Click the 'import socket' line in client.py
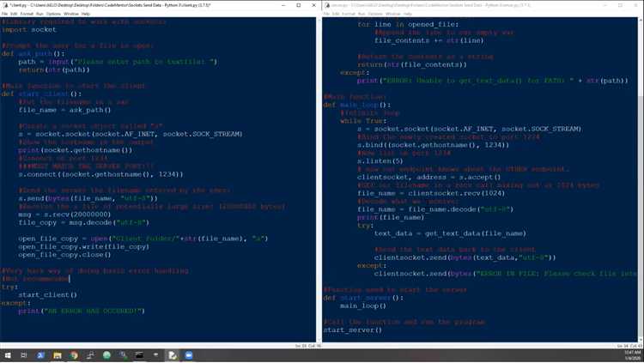Image resolution: width=644 pixels, height=363 pixels. [28, 29]
